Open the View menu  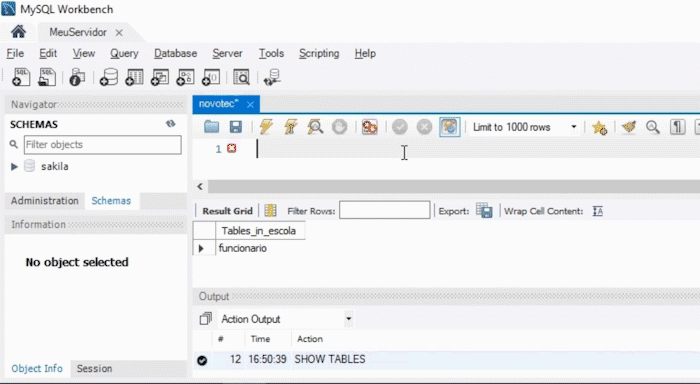coord(84,53)
